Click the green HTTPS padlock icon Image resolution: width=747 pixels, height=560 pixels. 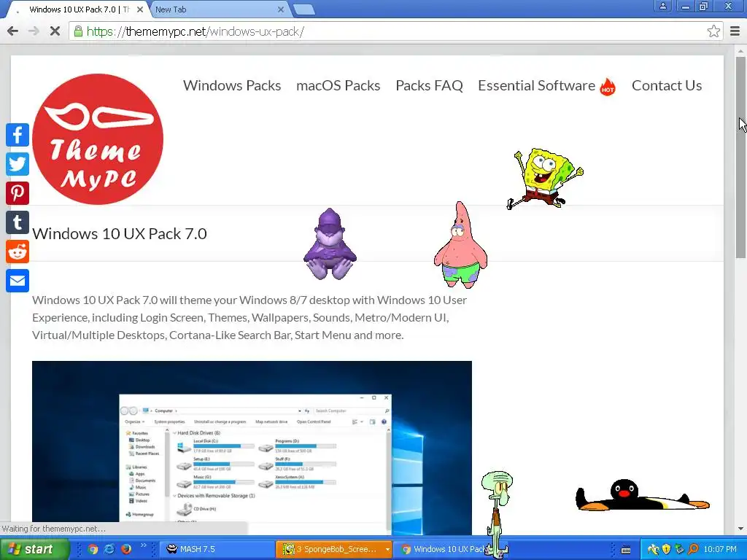point(78,31)
